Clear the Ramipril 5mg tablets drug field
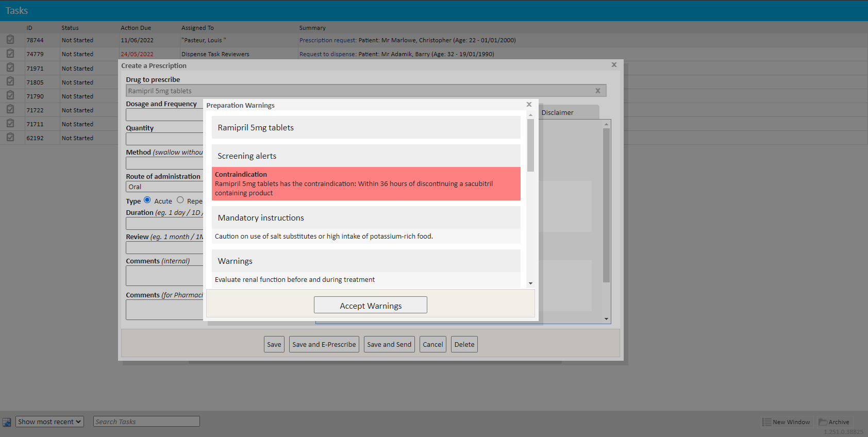Viewport: 868px width, 437px height. 598,91
